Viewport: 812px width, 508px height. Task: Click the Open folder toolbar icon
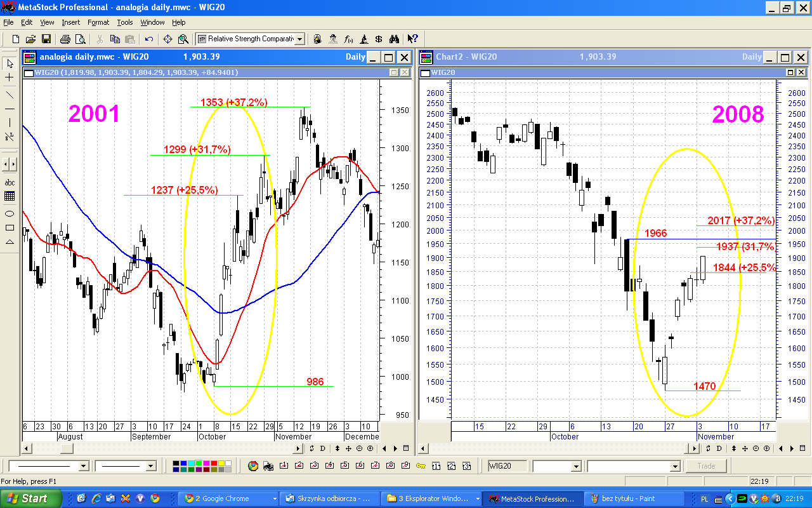tap(32, 39)
